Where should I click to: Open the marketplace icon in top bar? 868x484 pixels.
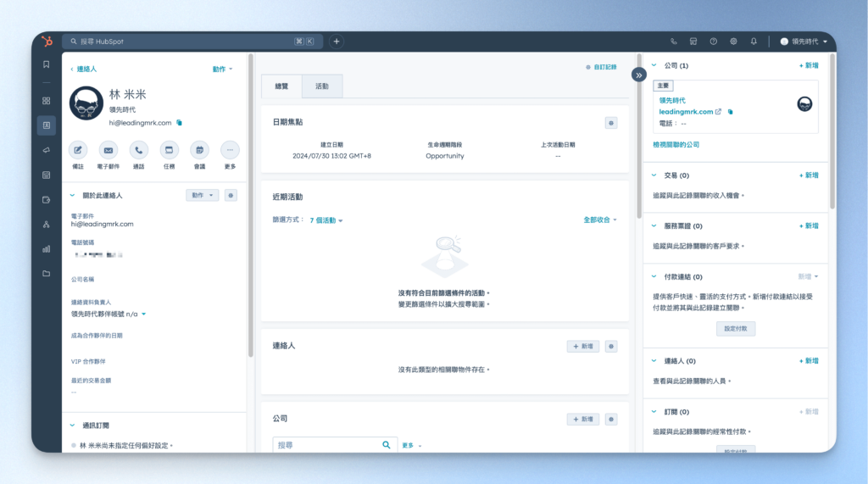(693, 42)
